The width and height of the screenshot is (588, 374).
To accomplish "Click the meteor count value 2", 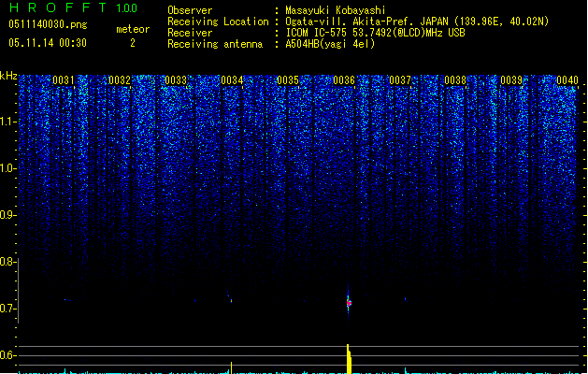I will [x=133, y=43].
